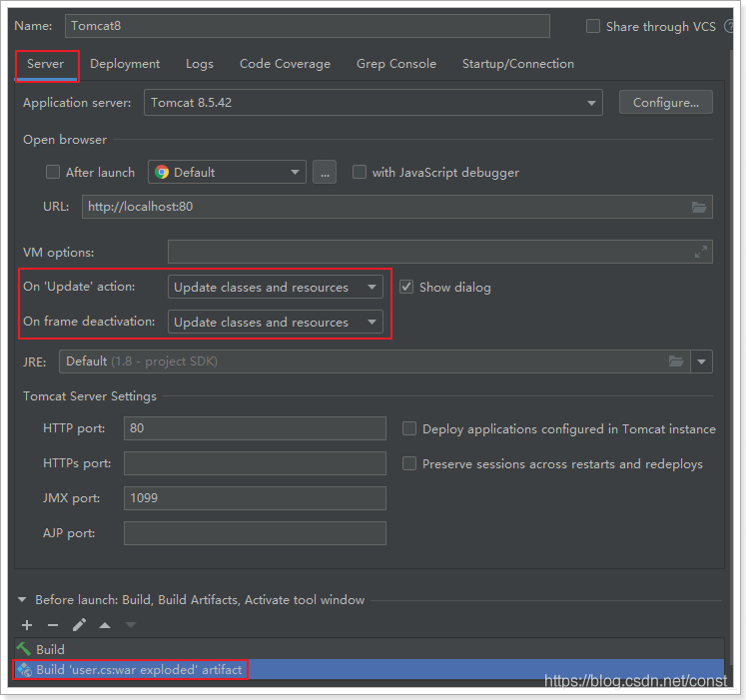746x700 pixels.
Task: Click the pencil icon to edit before-launch task
Action: click(x=79, y=625)
